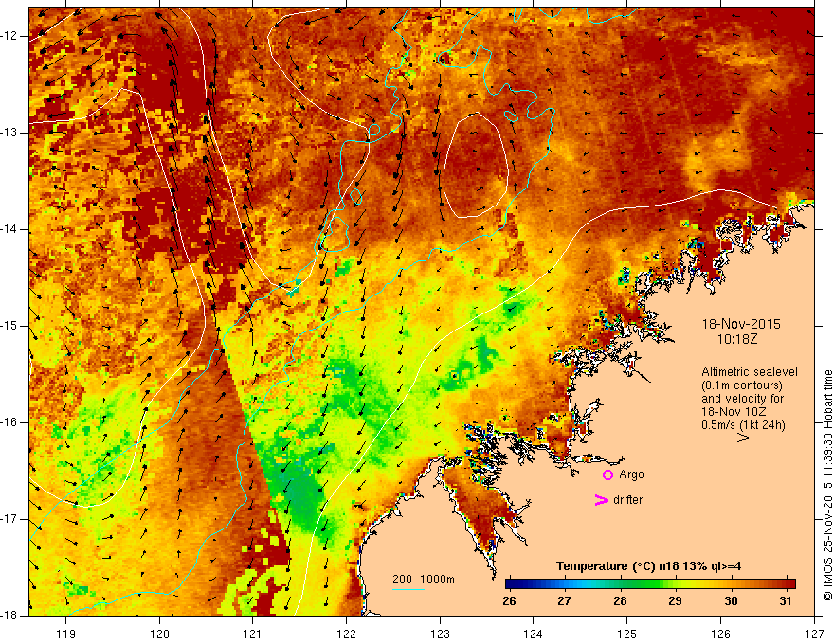Click the colorbar value '28'

[620, 601]
